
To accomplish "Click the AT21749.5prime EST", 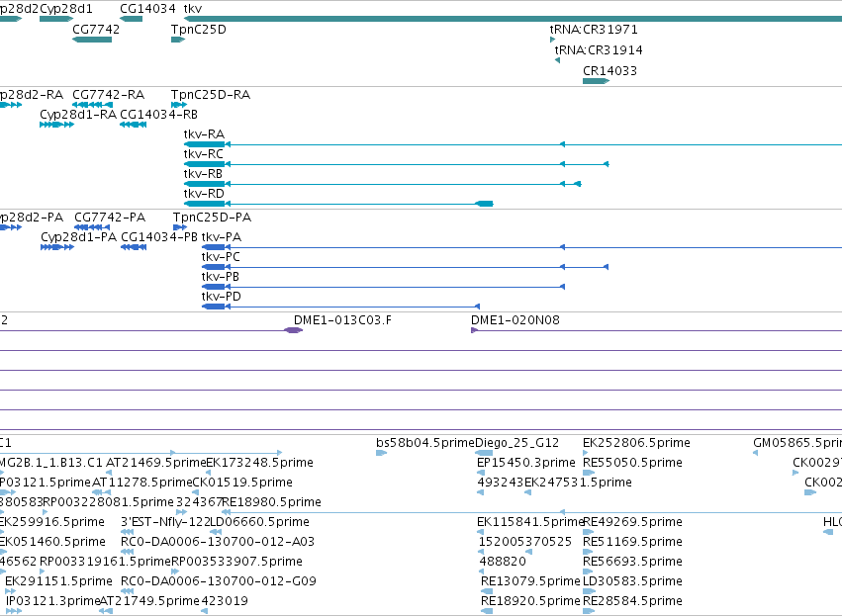I will [106, 611].
